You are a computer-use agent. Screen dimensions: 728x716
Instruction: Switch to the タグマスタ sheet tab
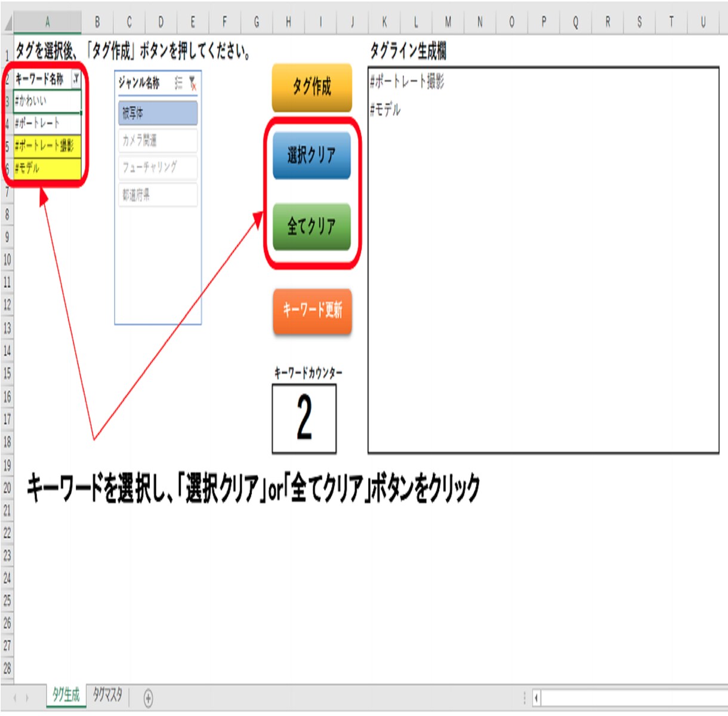pos(107,695)
